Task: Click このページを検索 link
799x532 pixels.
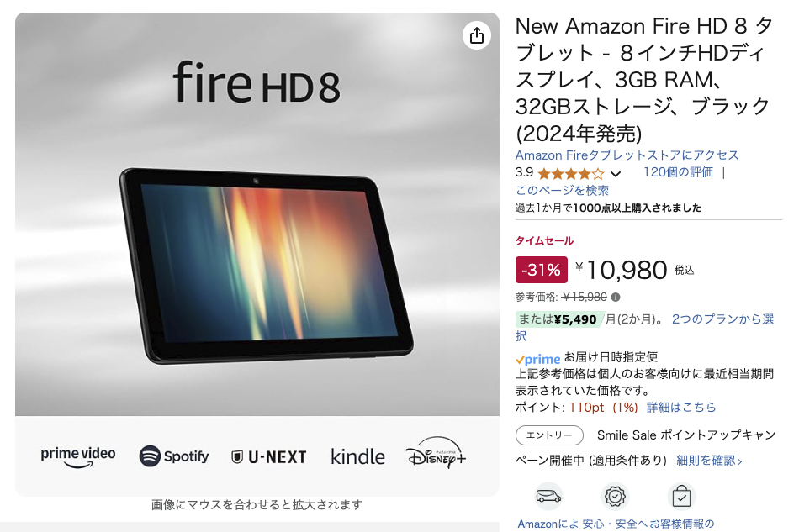Action: point(562,190)
